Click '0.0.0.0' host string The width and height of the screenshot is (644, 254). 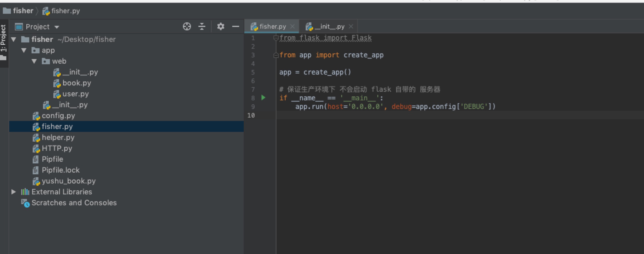tap(366, 107)
